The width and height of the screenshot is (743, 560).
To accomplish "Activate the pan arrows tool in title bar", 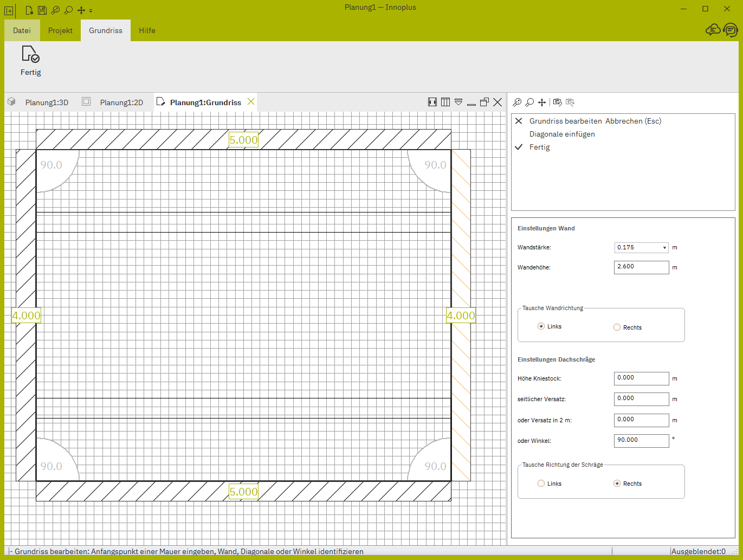I will (81, 10).
